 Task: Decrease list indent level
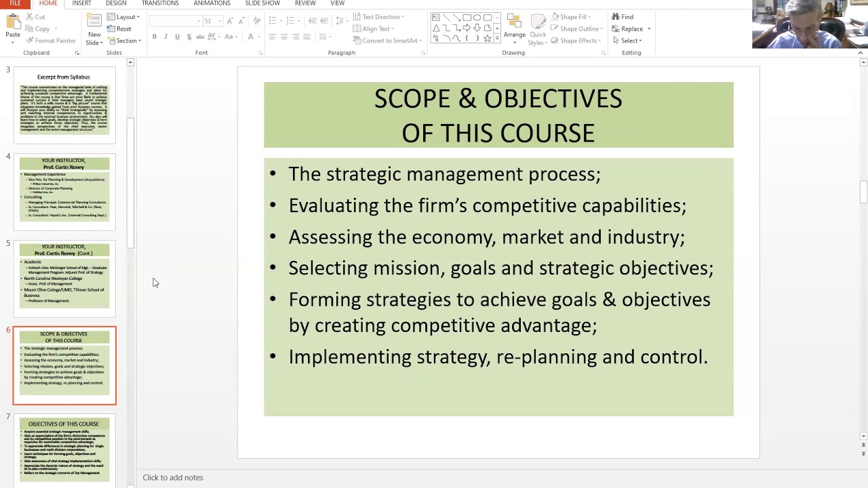[x=313, y=21]
